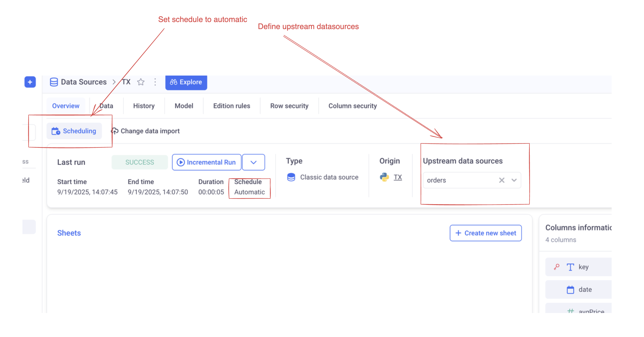This screenshot has width=644, height=337.
Task: Open the Scheduling settings
Action: [x=74, y=131]
